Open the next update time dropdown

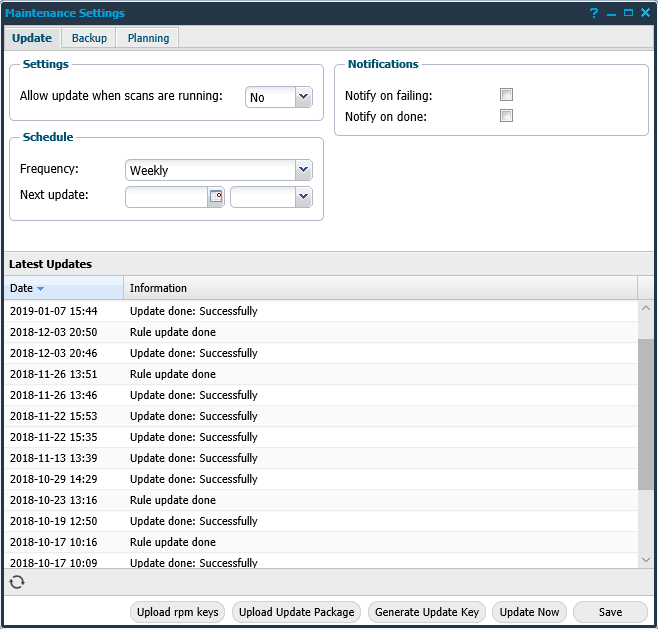tap(304, 197)
